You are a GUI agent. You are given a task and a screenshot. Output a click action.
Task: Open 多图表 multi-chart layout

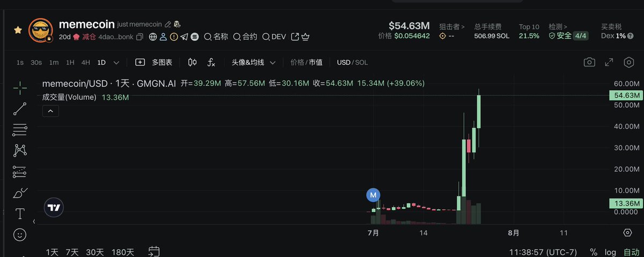click(x=153, y=62)
